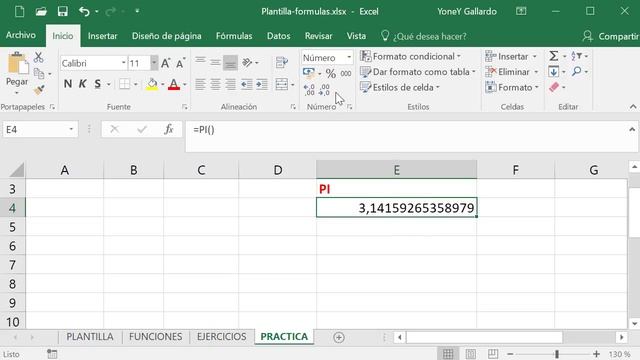Switch to the Insertar ribbon tab

[102, 36]
